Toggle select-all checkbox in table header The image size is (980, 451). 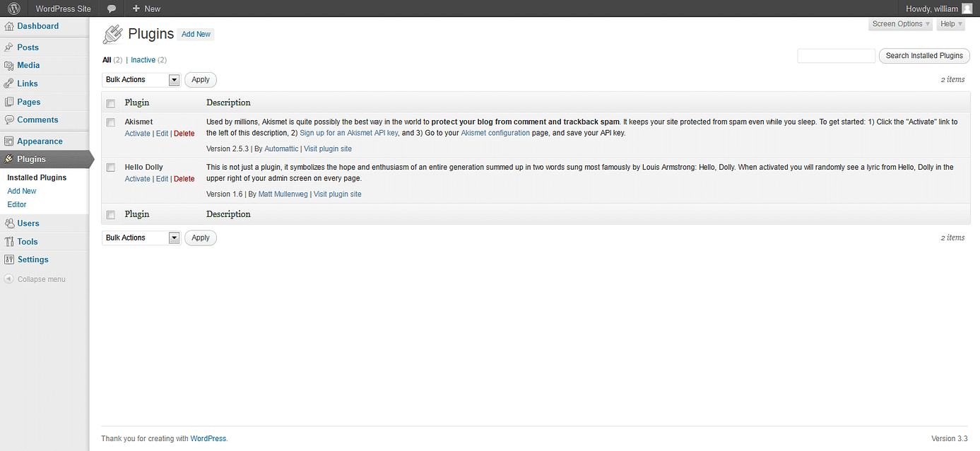click(110, 103)
